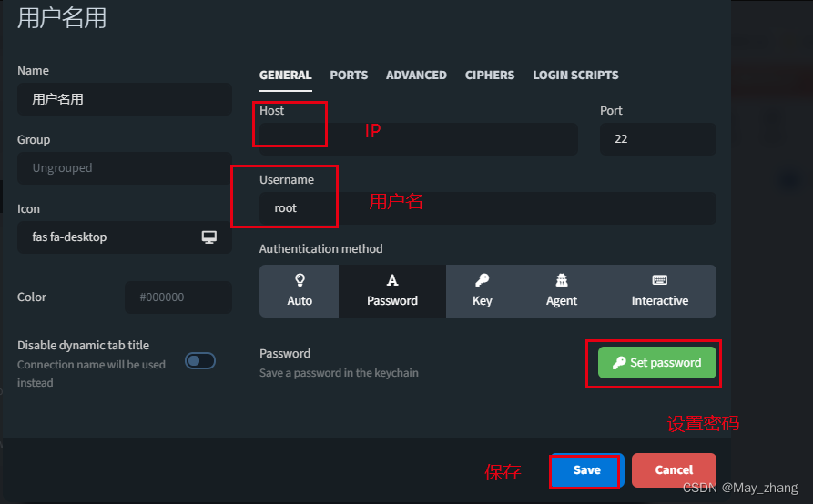Switch to the GENERAL tab

pos(286,76)
